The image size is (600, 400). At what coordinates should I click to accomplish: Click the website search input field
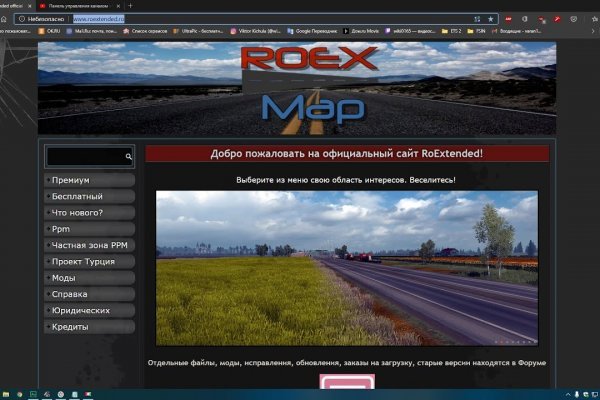[x=84, y=157]
